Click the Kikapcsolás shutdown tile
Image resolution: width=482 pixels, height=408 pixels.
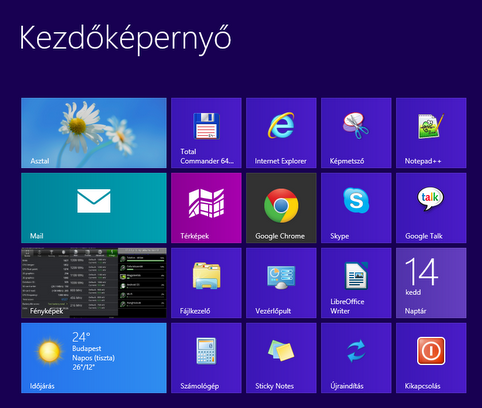tap(431, 358)
